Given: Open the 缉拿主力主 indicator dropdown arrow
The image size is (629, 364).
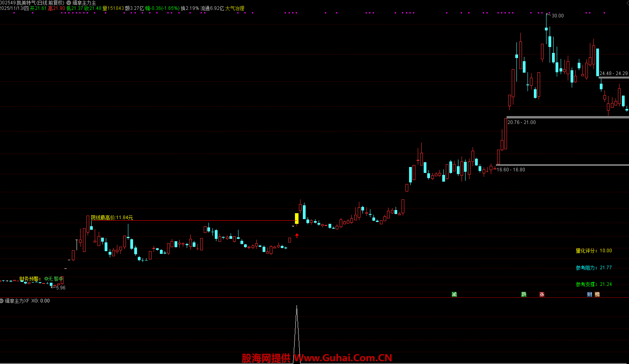Looking at the screenshot, I should click(69, 3).
